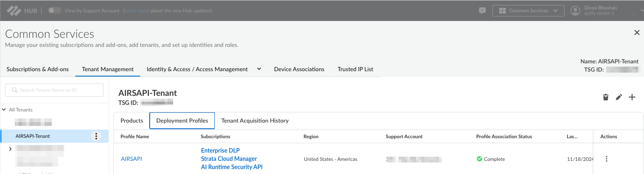Close the Common Services panel
644x174 pixels.
[637, 33]
